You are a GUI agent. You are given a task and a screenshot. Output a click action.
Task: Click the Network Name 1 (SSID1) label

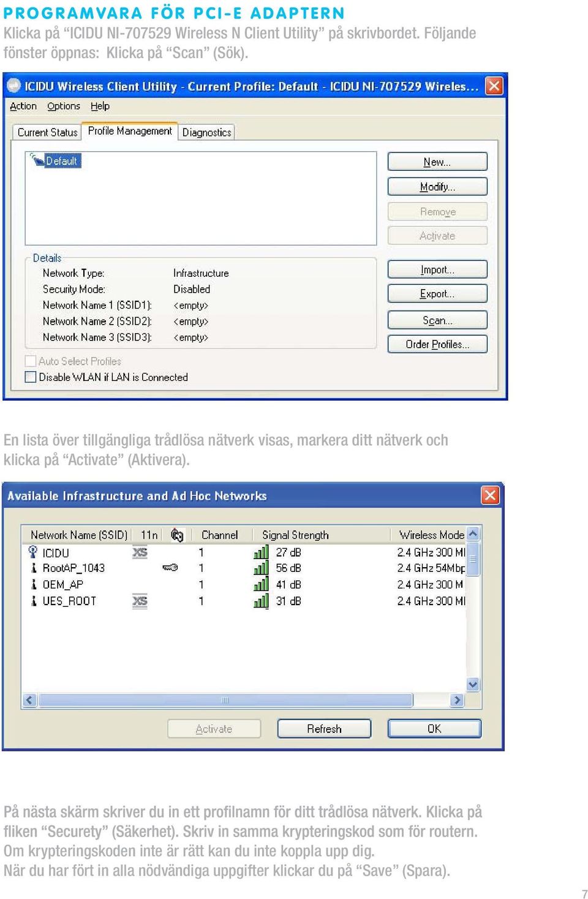(97, 305)
